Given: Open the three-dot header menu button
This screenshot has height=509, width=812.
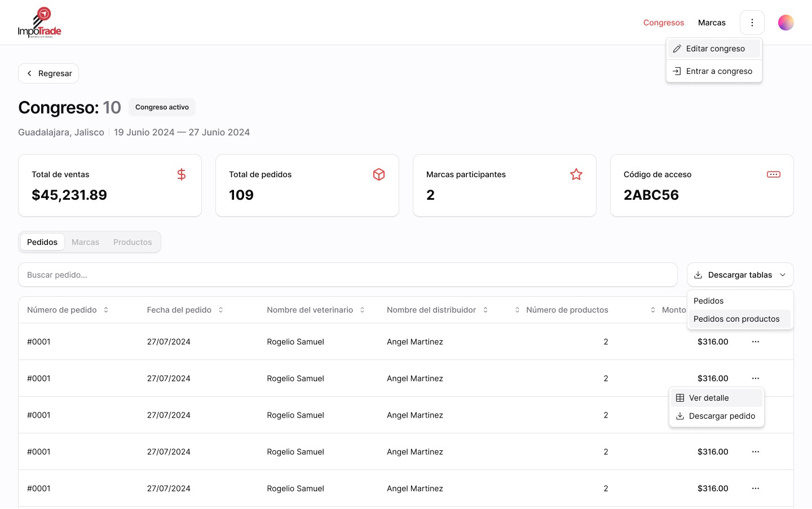Looking at the screenshot, I should click(752, 23).
